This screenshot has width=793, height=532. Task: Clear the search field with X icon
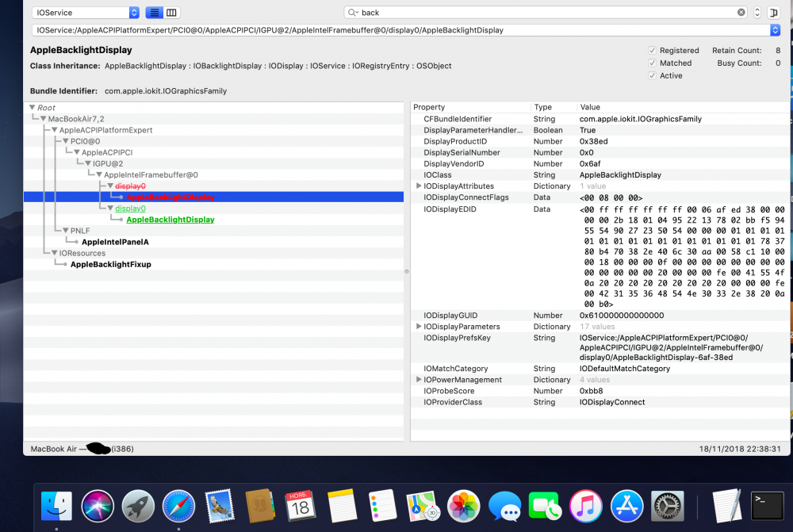741,12
